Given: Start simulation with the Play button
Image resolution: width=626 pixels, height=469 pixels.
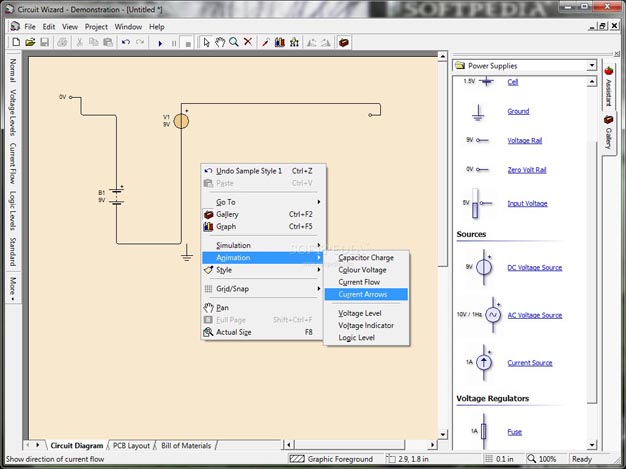Looking at the screenshot, I should point(160,43).
